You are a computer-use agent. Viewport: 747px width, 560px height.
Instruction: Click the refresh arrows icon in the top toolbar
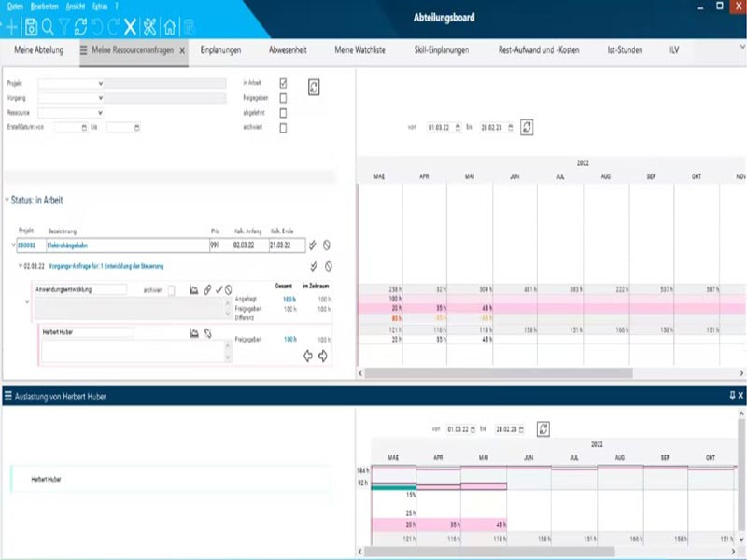tap(80, 27)
